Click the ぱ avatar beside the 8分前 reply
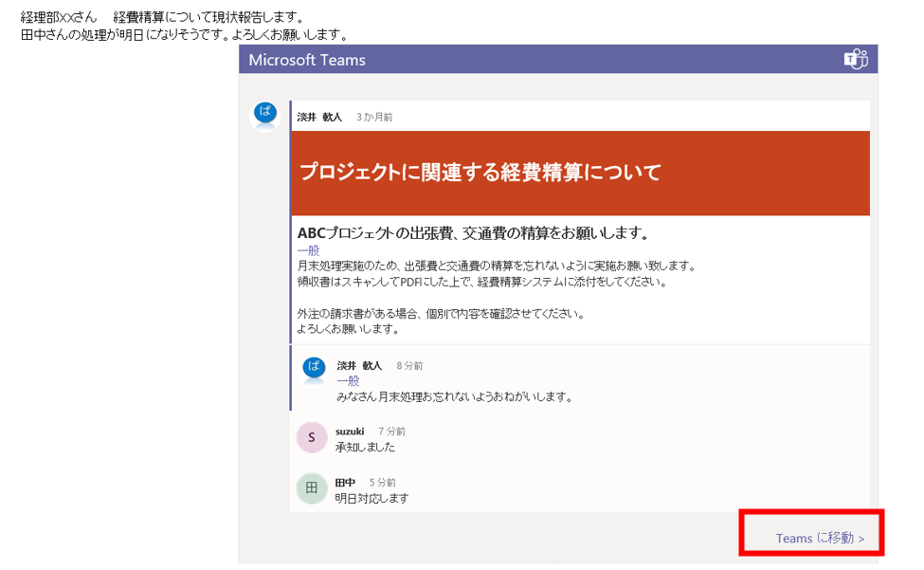Image resolution: width=924 pixels, height=570 pixels. click(x=314, y=370)
